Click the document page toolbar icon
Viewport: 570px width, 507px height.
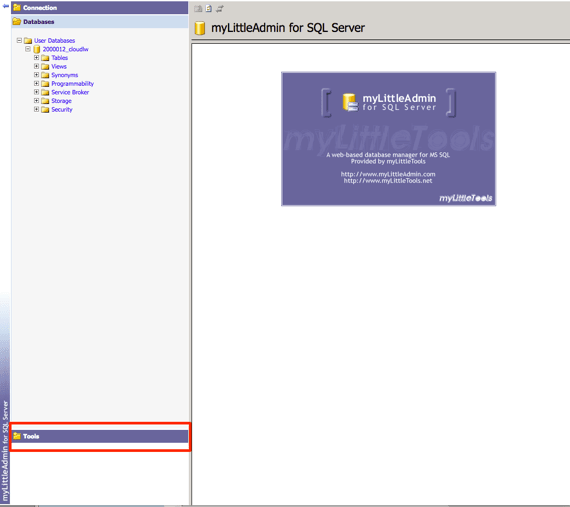[209, 8]
